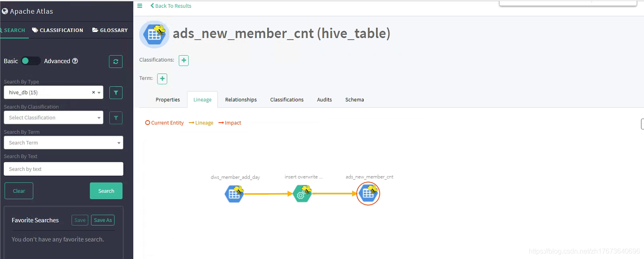Click the hamburger menu icon to collapse sidebar
644x259 pixels.
pyautogui.click(x=140, y=6)
